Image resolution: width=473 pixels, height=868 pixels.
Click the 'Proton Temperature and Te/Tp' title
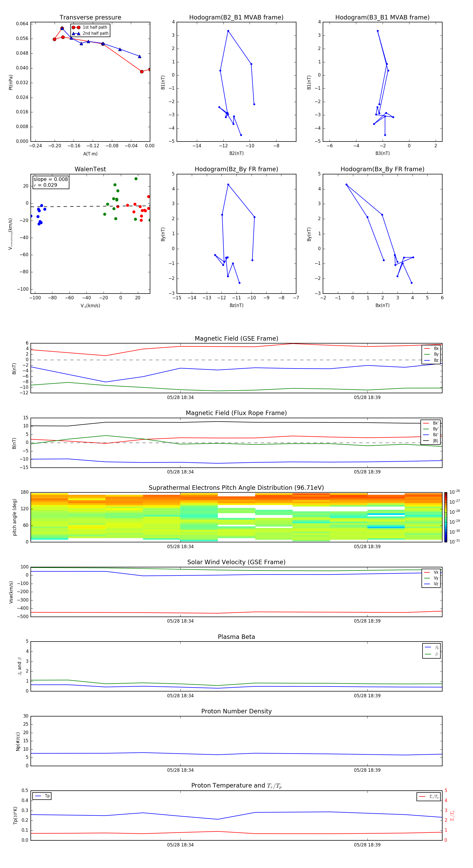point(236,785)
